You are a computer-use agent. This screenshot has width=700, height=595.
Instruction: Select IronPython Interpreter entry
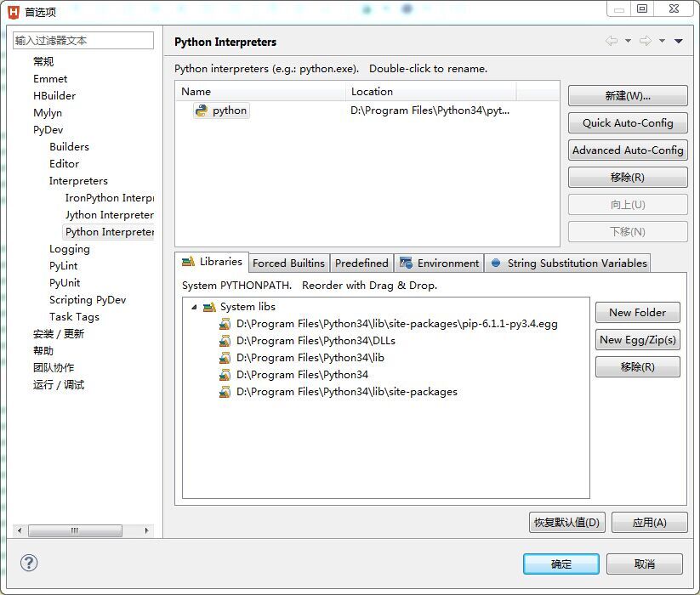tap(110, 197)
